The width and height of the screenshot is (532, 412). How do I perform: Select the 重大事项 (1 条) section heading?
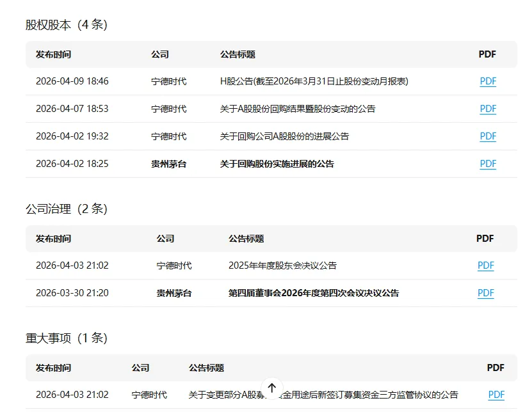(67, 338)
